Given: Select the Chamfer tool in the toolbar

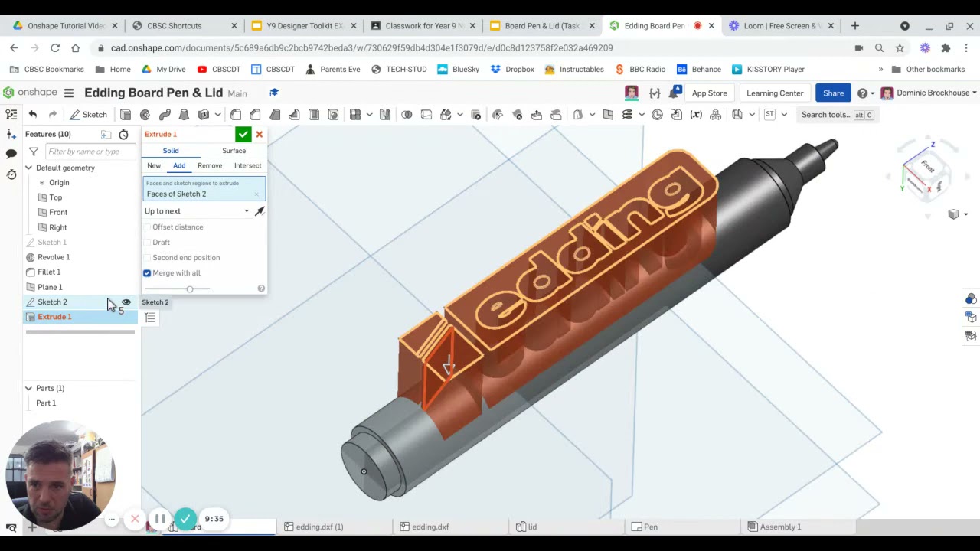Looking at the screenshot, I should [255, 115].
